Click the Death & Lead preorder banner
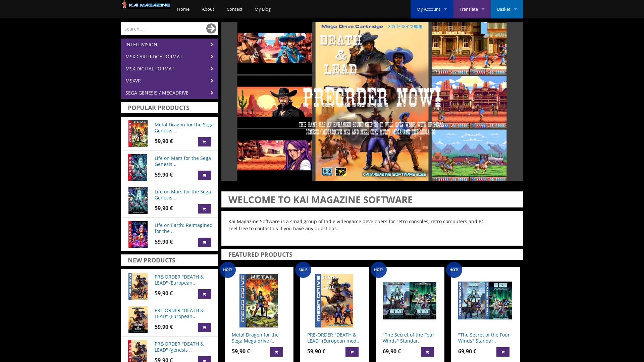 coord(372,102)
